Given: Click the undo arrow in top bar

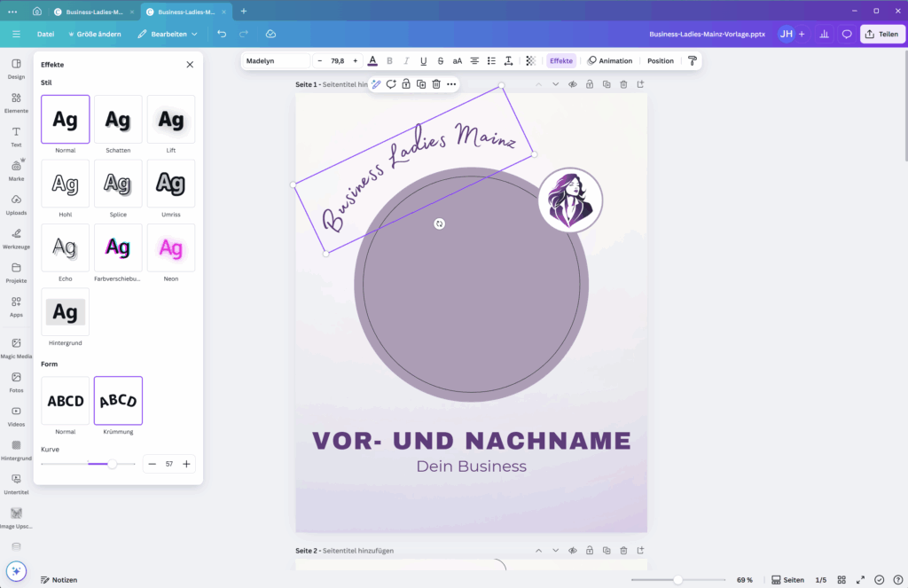Looking at the screenshot, I should pos(222,34).
